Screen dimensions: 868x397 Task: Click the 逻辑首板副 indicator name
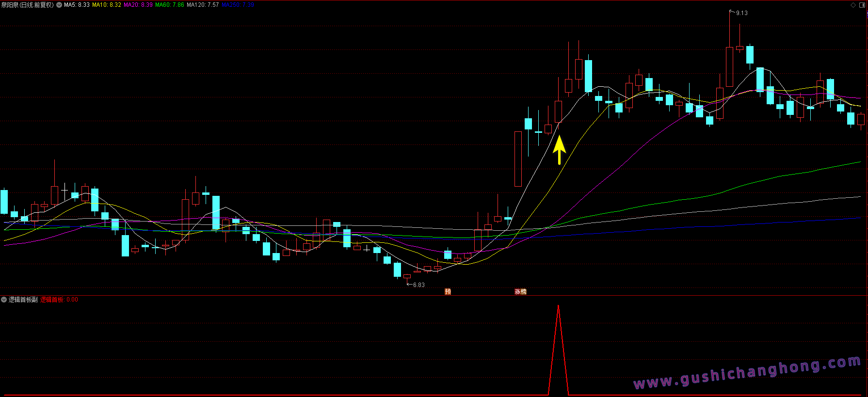coord(23,300)
